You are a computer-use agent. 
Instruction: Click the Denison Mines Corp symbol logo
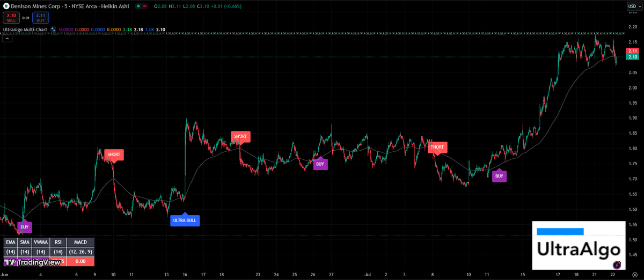click(x=5, y=6)
